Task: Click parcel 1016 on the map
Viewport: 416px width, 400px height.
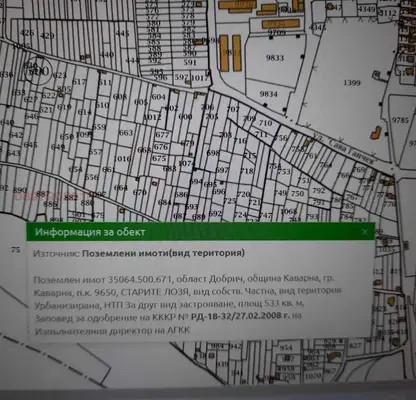Action: click(x=122, y=159)
